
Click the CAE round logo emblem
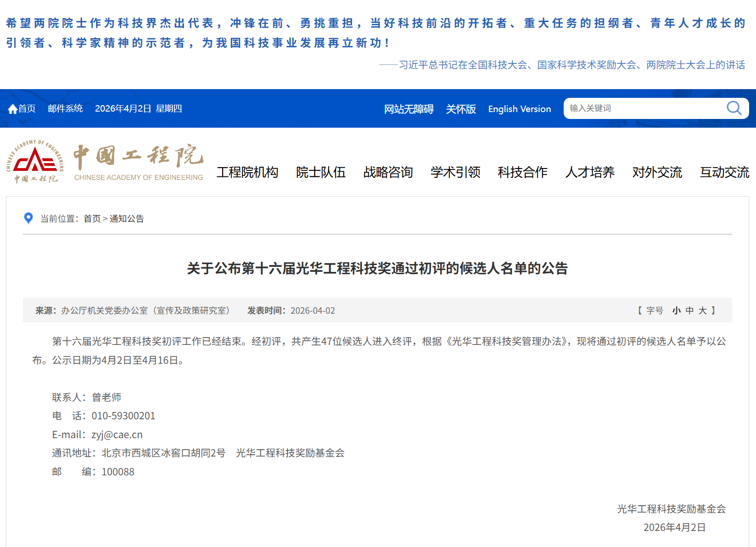point(35,161)
